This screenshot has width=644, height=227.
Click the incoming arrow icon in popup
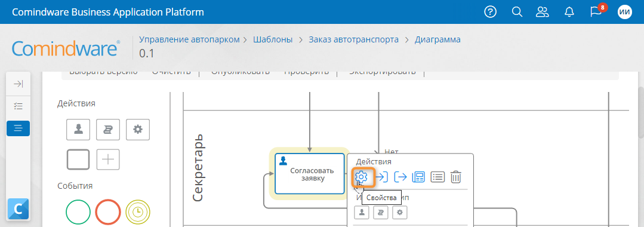(381, 177)
